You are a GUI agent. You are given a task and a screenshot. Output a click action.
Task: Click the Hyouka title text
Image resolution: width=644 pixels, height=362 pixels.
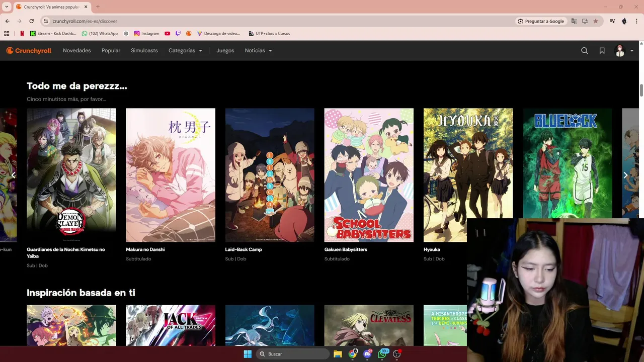(432, 249)
